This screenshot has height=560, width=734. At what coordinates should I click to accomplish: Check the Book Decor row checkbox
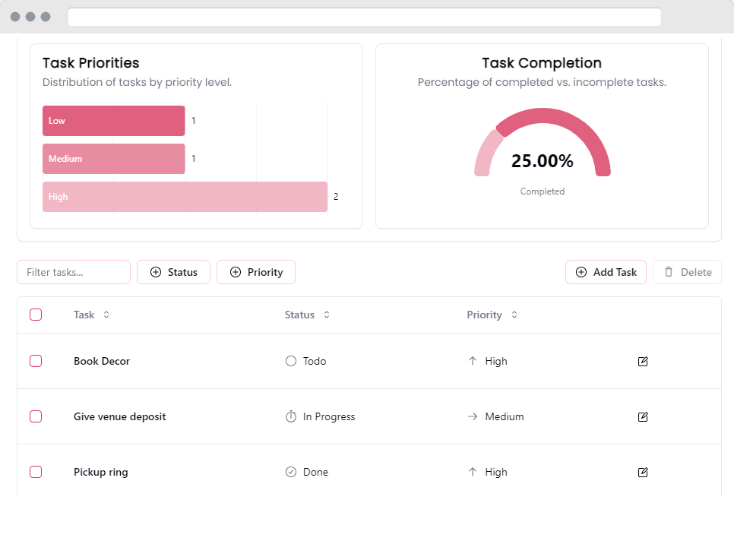point(36,361)
